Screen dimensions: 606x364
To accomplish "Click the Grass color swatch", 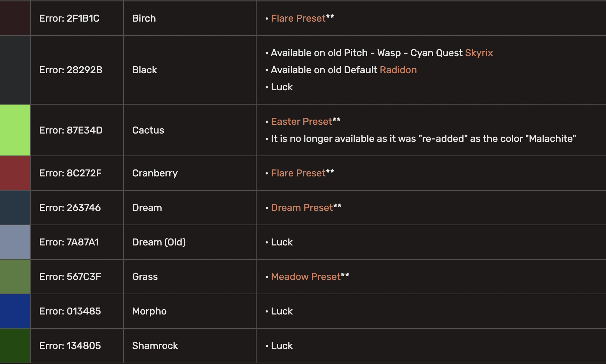I will (15, 277).
